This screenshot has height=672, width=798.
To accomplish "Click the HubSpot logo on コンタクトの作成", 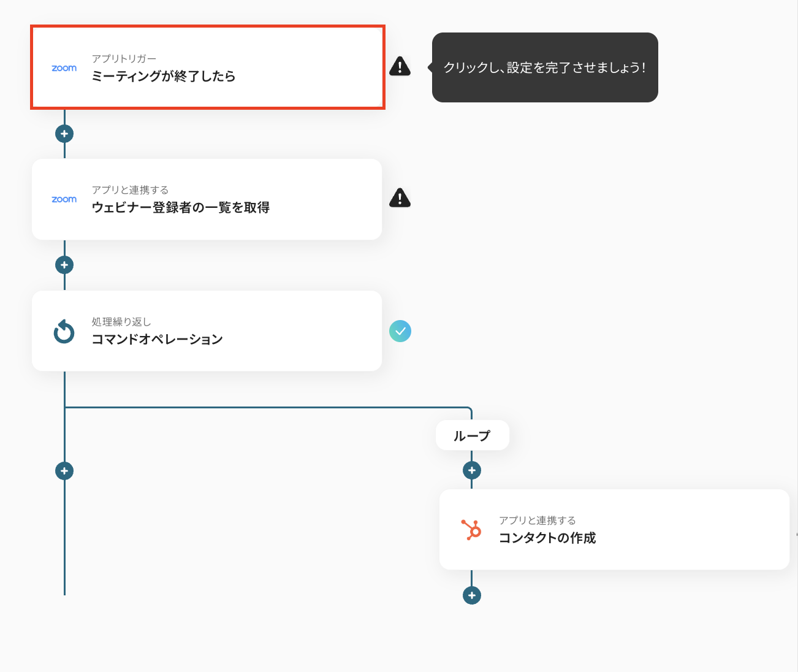I will (x=471, y=530).
